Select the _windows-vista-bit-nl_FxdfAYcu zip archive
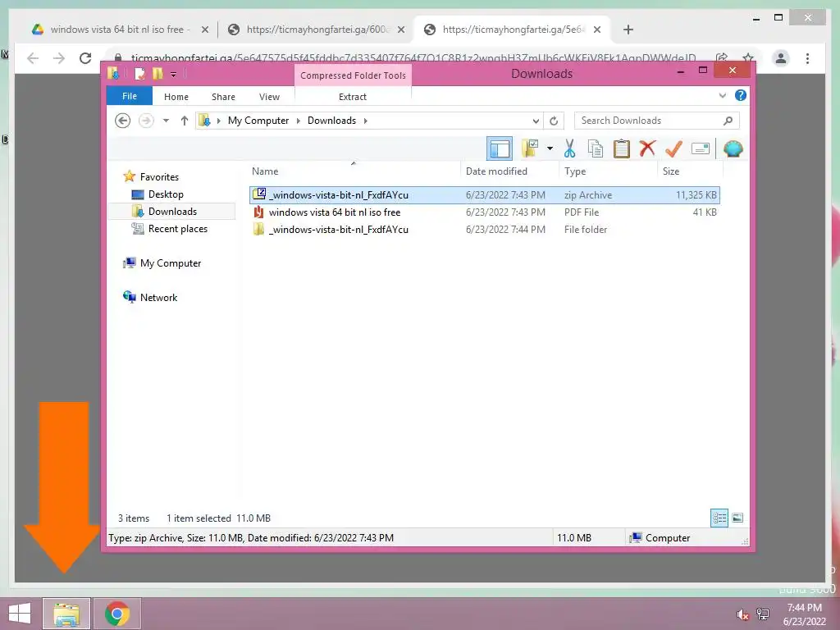The width and height of the screenshot is (840, 630). click(x=485, y=195)
